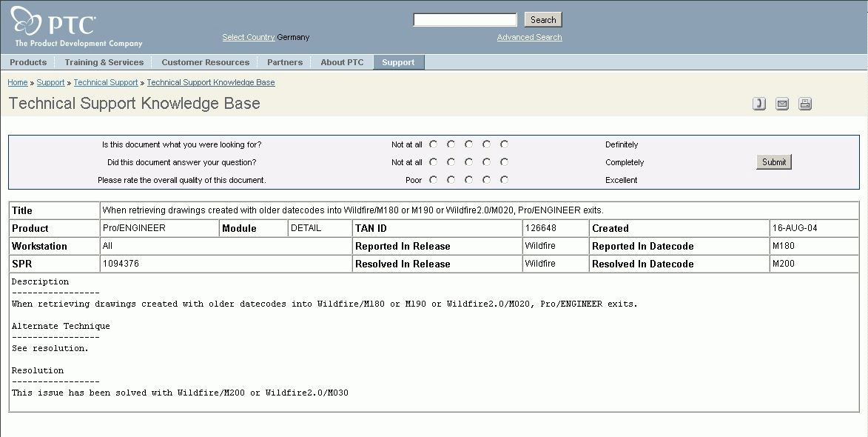The width and height of the screenshot is (868, 437).
Task: Click the Module value 'DETAIL'
Action: (306, 228)
